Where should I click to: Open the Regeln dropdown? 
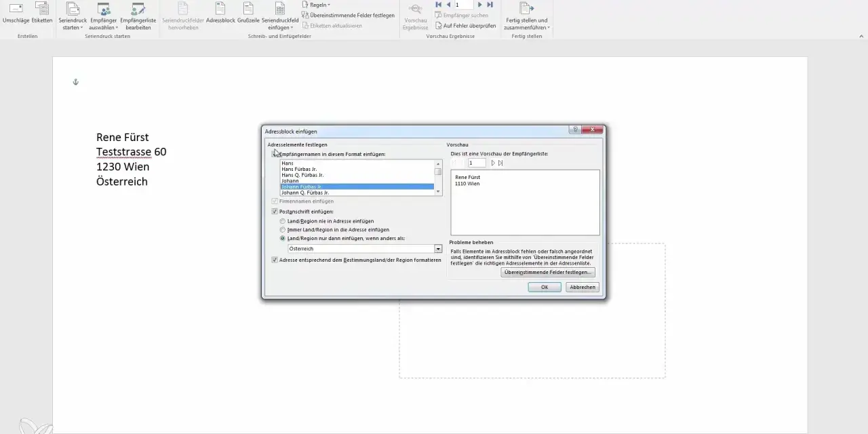316,5
